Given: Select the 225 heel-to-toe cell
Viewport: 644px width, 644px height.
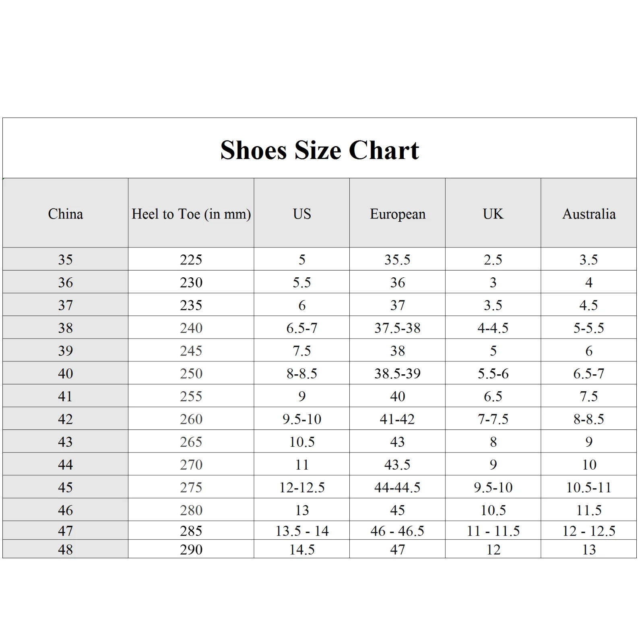Looking at the screenshot, I should point(191,260).
